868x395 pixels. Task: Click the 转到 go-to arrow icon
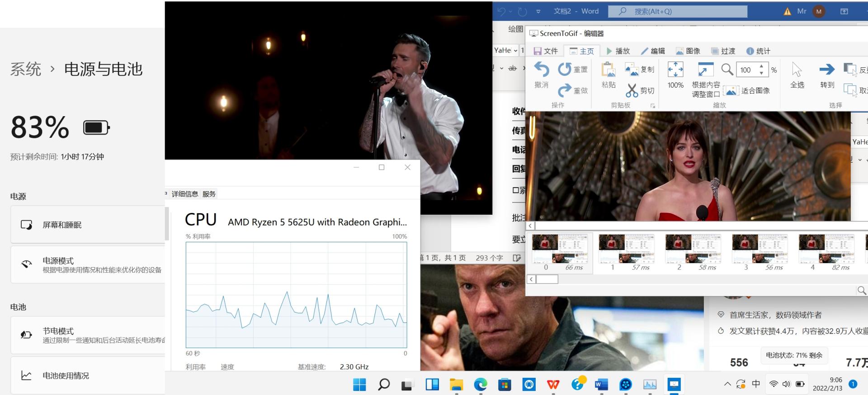[x=827, y=70]
